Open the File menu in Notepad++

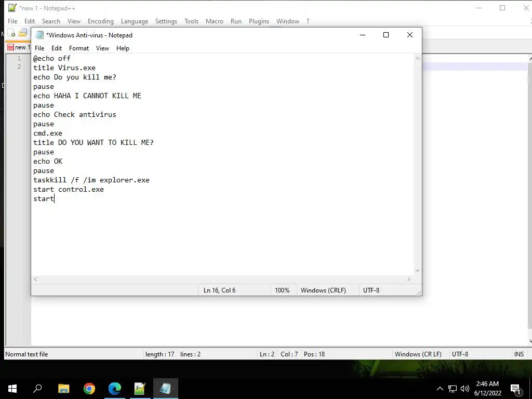click(12, 21)
